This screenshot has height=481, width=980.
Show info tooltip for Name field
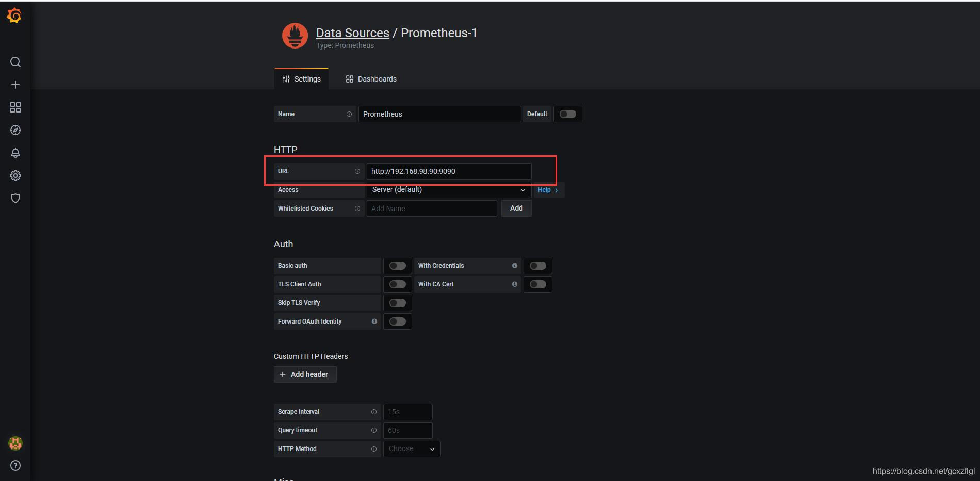[349, 114]
